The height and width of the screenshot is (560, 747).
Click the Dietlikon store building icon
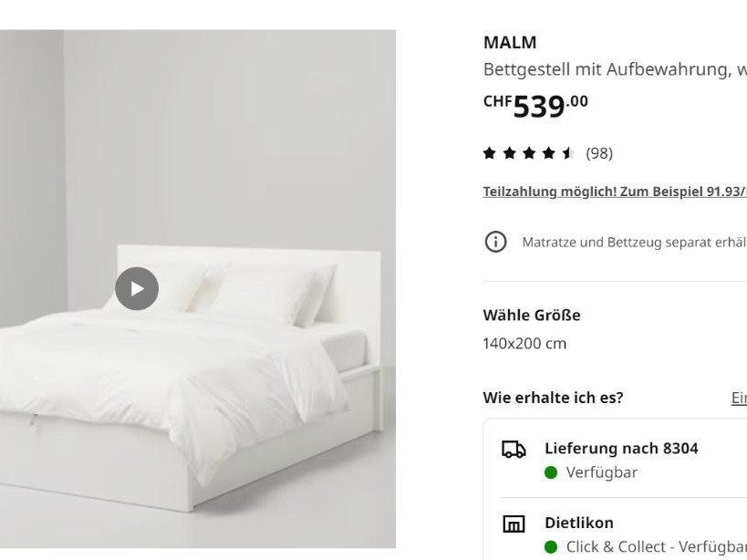click(514, 522)
